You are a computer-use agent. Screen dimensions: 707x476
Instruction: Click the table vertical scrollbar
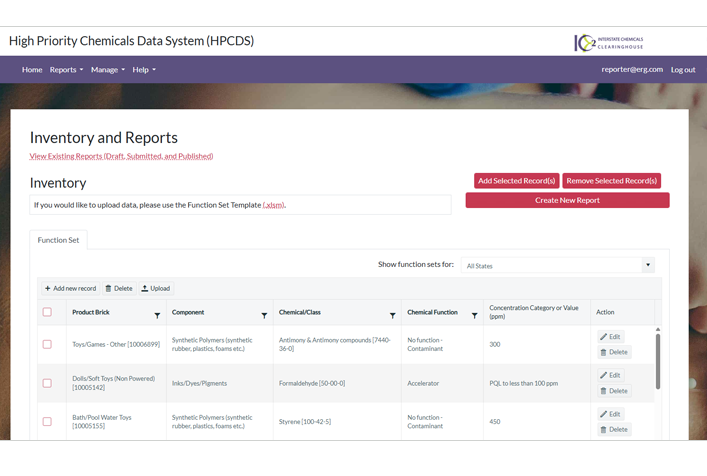(658, 360)
